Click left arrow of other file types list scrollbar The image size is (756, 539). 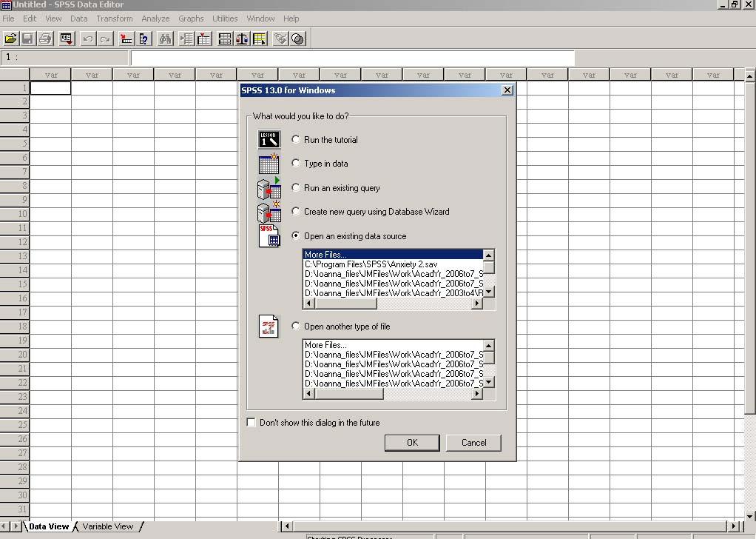click(x=309, y=393)
